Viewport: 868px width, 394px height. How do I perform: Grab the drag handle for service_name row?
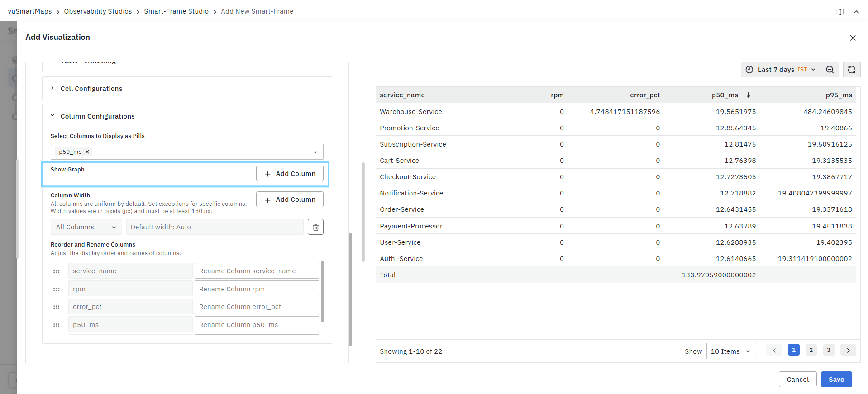[x=57, y=271]
